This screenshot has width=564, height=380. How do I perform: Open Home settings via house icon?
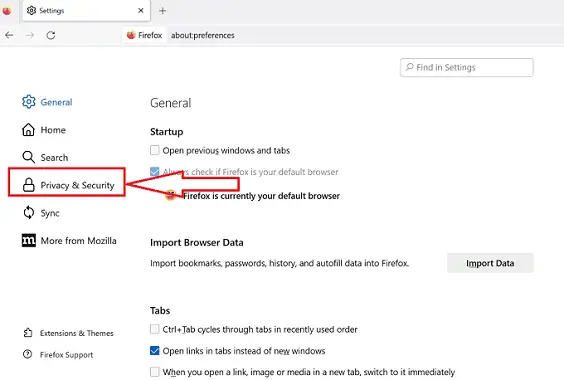coord(28,130)
